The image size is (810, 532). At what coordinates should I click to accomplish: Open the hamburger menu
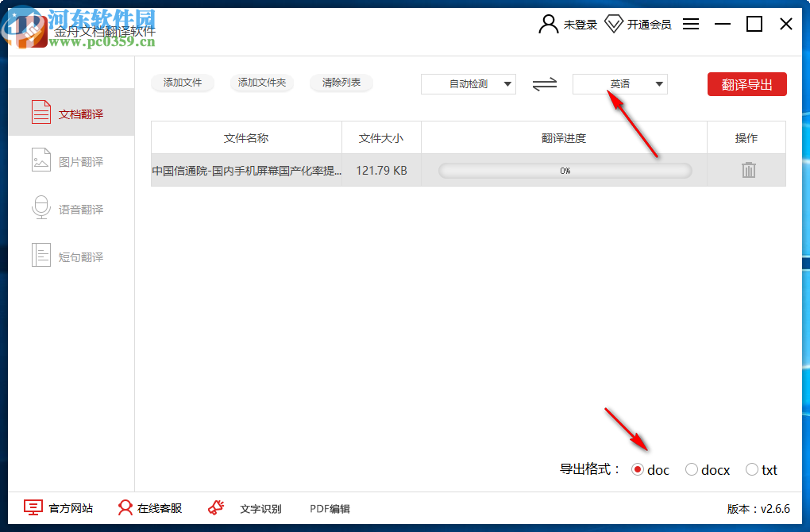690,24
